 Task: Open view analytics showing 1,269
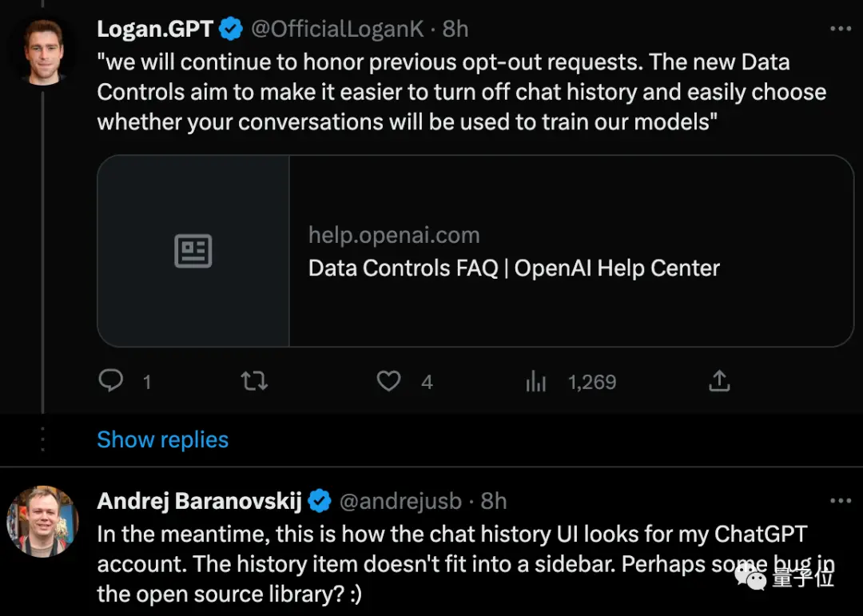(x=536, y=382)
